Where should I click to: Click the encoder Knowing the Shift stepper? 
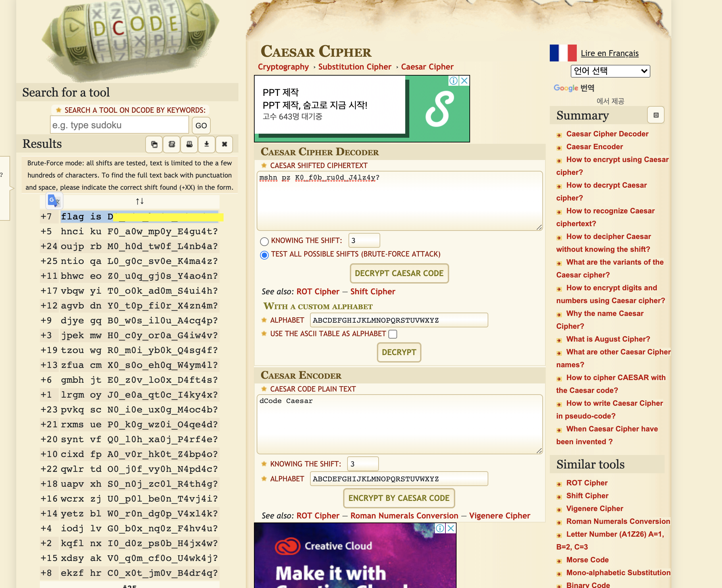(x=363, y=464)
